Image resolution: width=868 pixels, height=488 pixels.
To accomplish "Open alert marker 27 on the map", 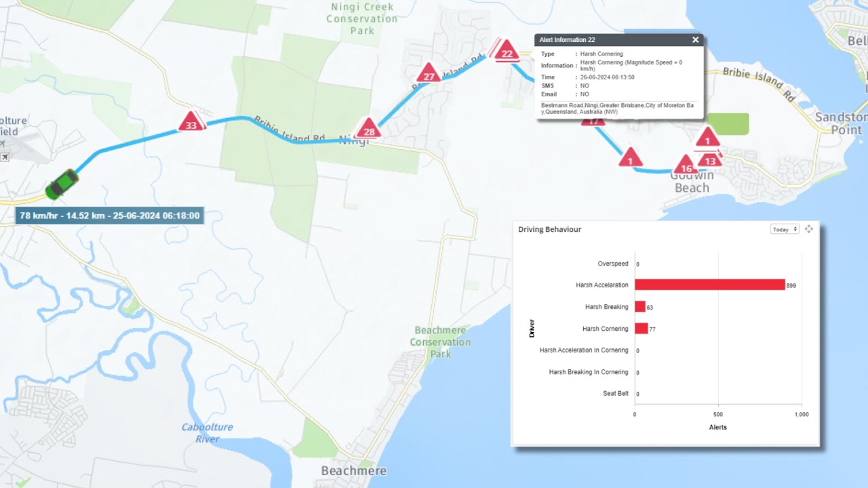I will (428, 74).
